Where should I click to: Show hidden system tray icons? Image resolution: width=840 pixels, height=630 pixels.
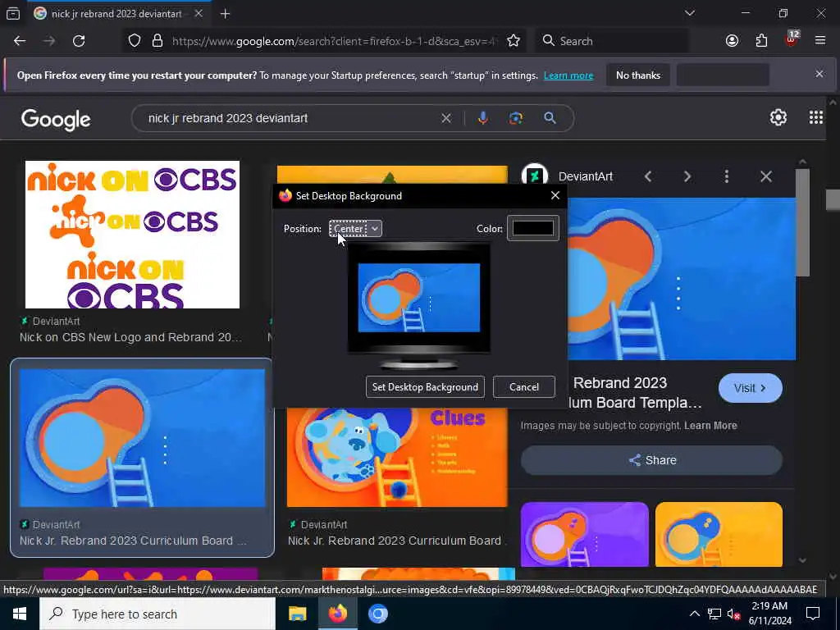(694, 614)
